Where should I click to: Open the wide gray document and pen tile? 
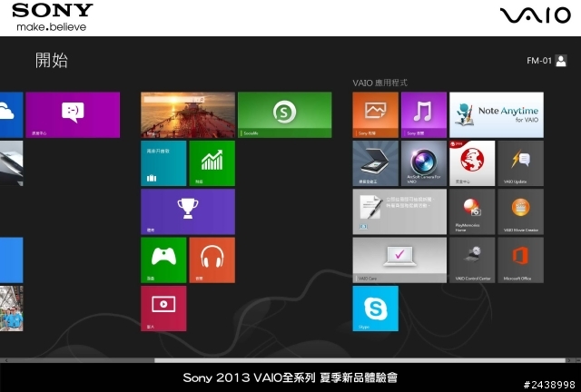pyautogui.click(x=399, y=211)
